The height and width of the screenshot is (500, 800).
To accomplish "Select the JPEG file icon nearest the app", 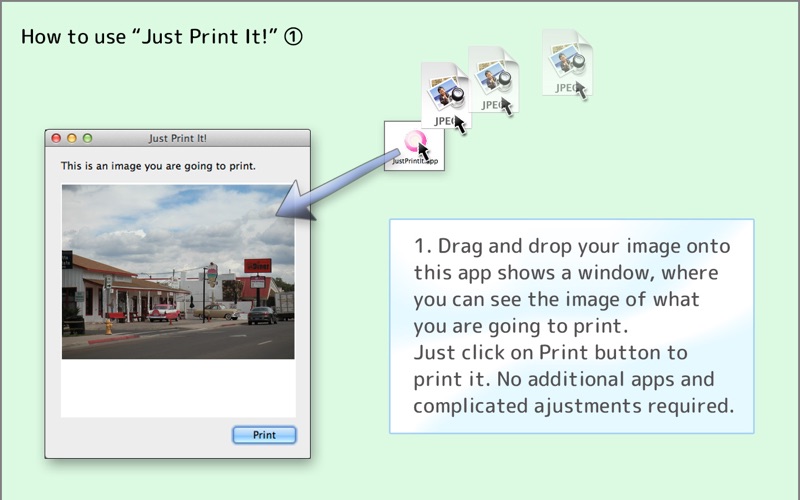I will pos(445,96).
